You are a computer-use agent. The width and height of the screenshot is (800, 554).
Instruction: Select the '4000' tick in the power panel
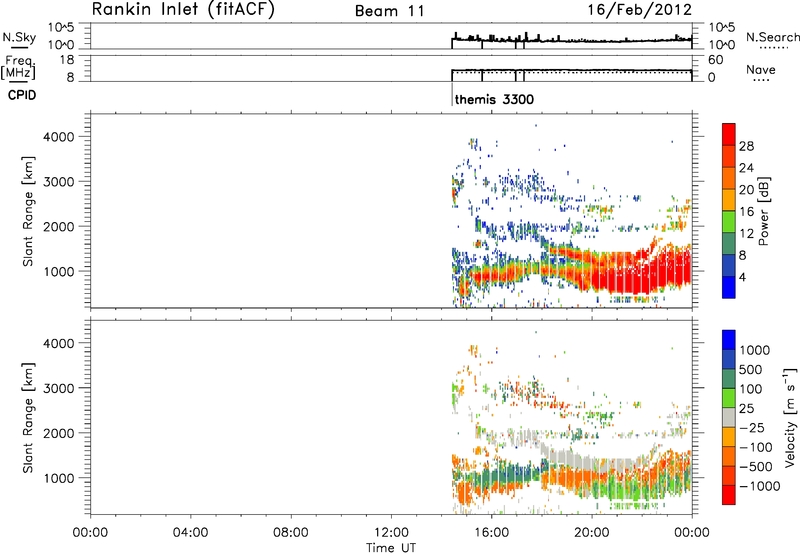coord(61,137)
